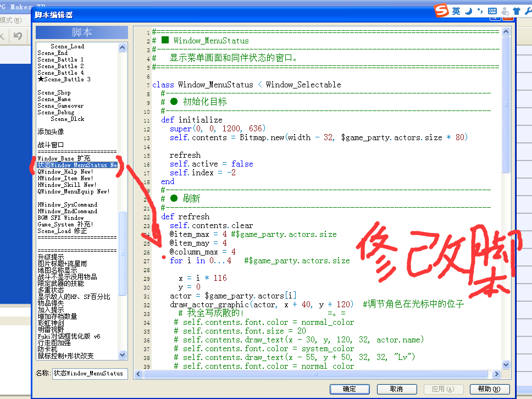The image size is (532, 399).
Task: Click the 名称 script name input field
Action: [x=90, y=374]
